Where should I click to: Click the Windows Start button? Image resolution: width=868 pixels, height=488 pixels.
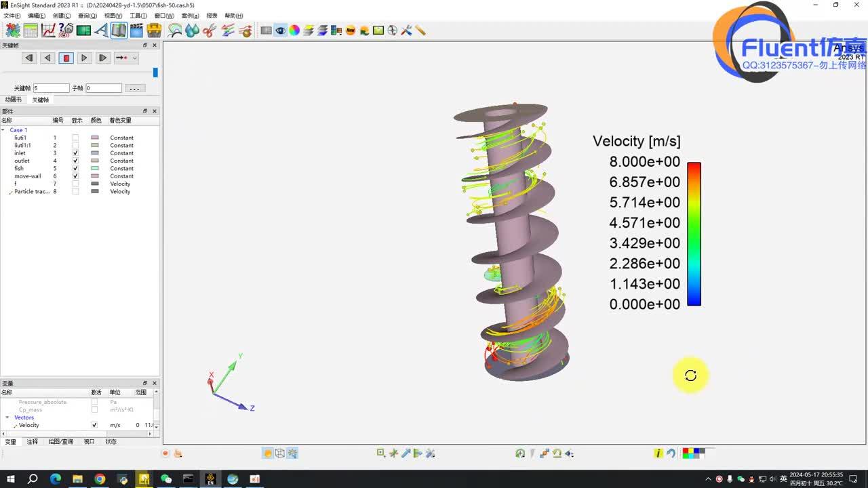(x=11, y=479)
